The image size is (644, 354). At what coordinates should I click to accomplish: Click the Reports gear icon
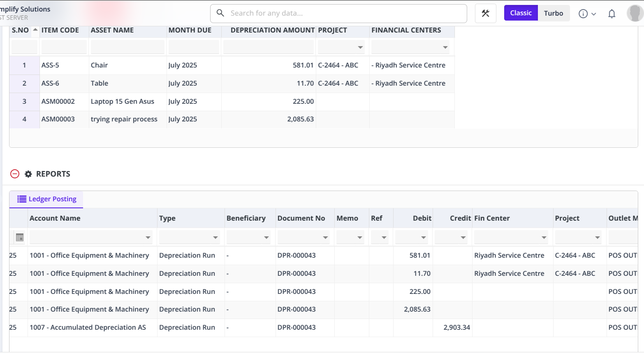click(28, 174)
